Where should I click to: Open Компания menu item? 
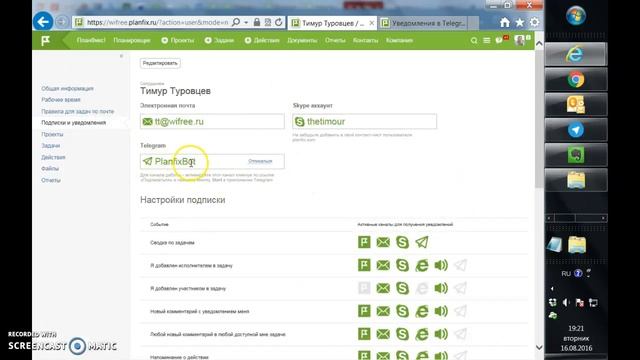coord(399,40)
